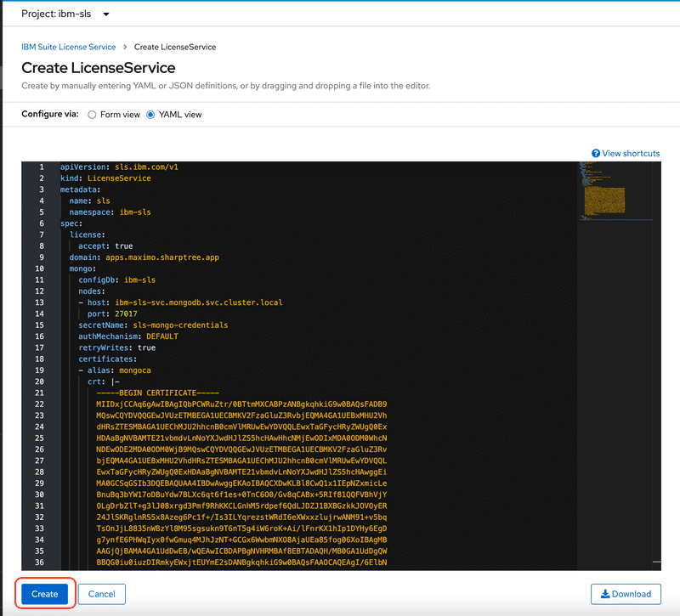Click the question mark icon beside View shortcuts
This screenshot has height=616, width=680.
(596, 154)
